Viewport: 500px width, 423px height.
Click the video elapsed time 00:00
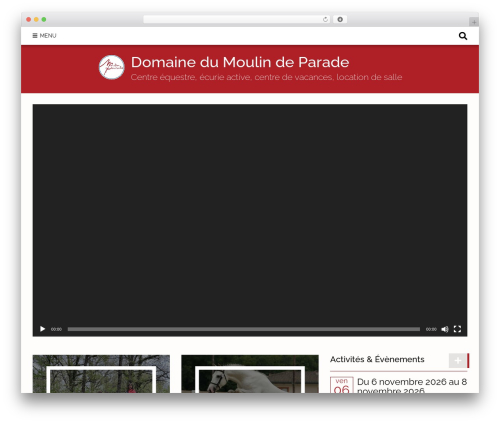tap(56, 329)
